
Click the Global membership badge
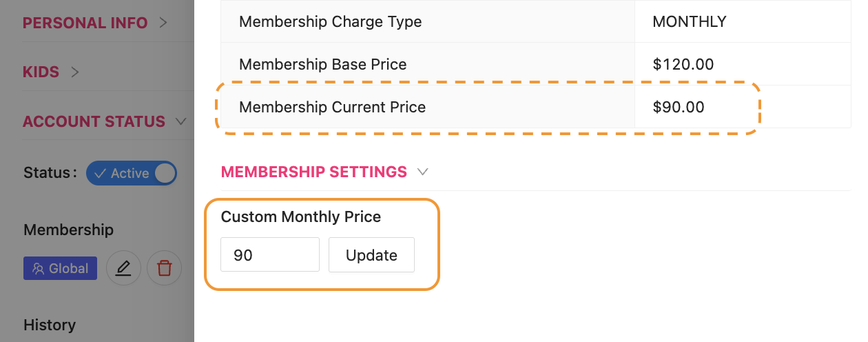tap(61, 269)
